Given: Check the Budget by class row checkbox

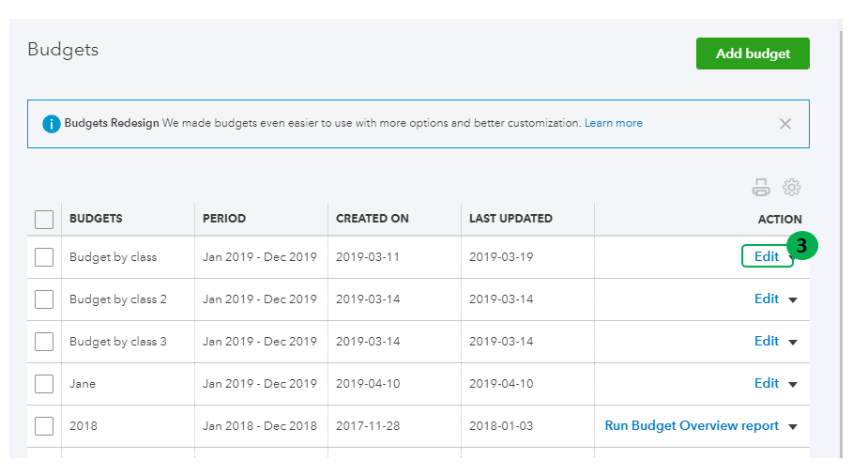Looking at the screenshot, I should click(x=44, y=257).
